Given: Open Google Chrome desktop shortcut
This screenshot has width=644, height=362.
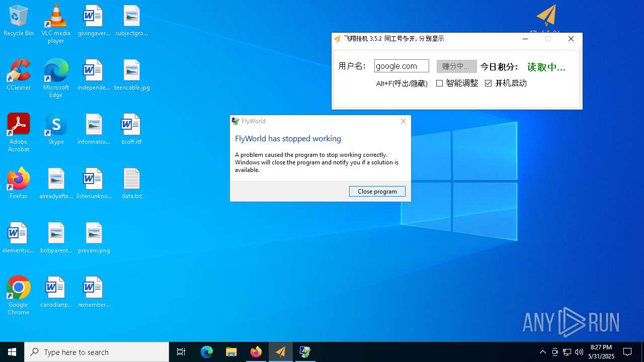Looking at the screenshot, I should pyautogui.click(x=19, y=296).
